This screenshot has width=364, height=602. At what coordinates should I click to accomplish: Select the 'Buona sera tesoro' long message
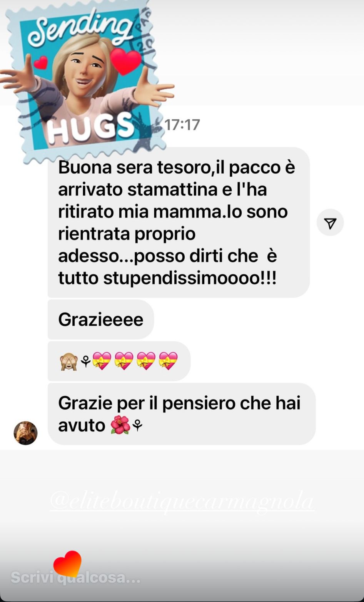(x=179, y=222)
